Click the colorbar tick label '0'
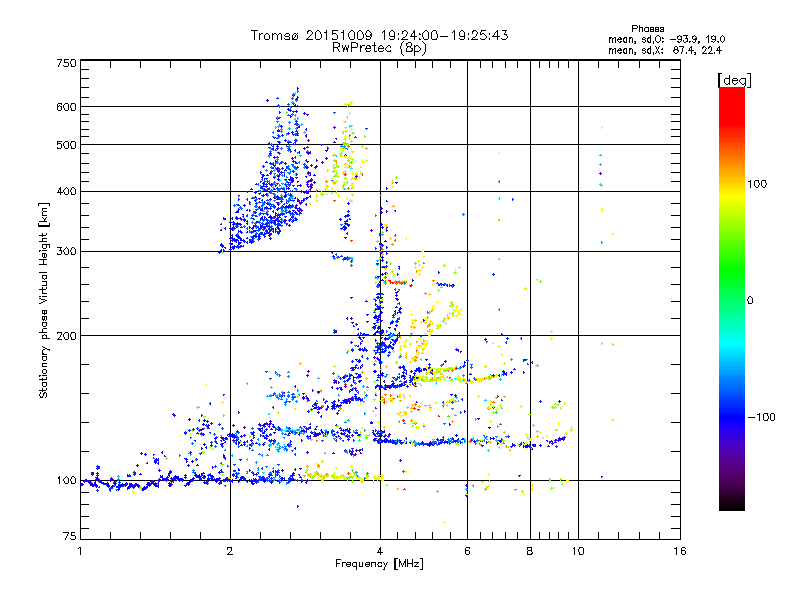Image resolution: width=800 pixels, height=600 pixels. pos(750,301)
